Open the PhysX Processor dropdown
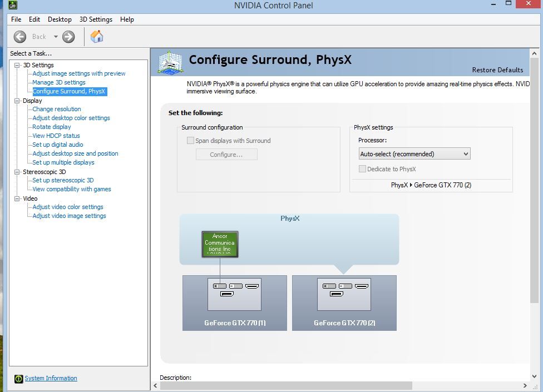Image resolution: width=543 pixels, height=392 pixels. tap(414, 154)
